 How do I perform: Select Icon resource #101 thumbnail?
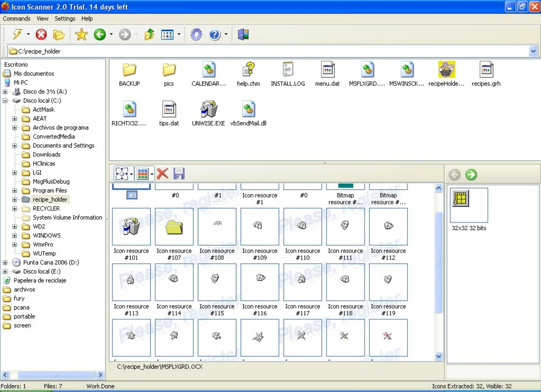click(131, 227)
